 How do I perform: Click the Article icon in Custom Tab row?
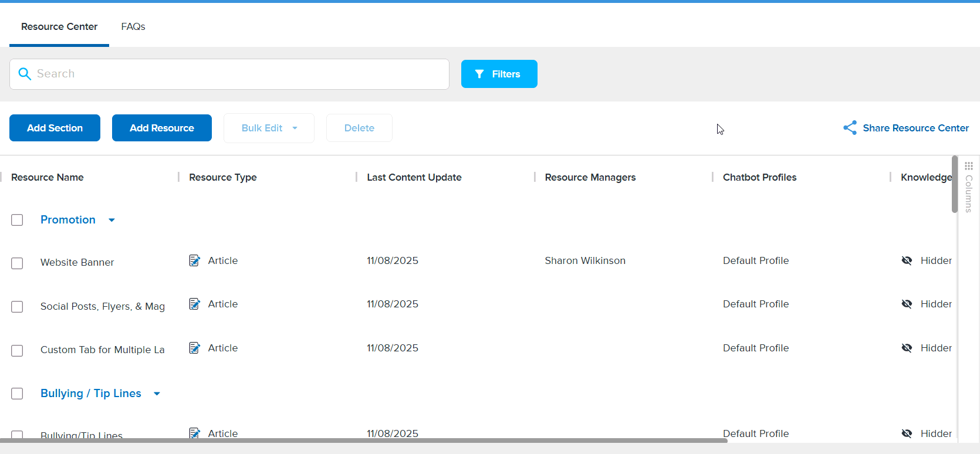tap(195, 348)
